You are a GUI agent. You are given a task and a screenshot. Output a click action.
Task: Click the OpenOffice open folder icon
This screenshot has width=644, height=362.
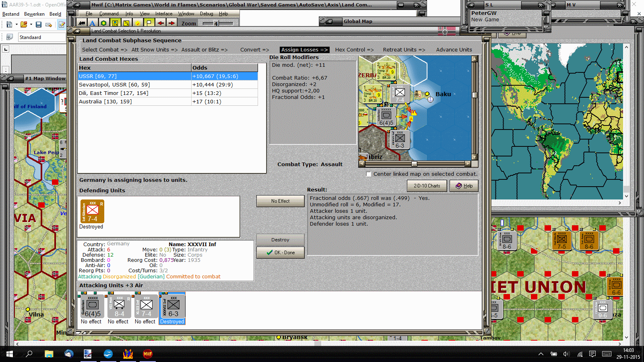tap(24, 25)
